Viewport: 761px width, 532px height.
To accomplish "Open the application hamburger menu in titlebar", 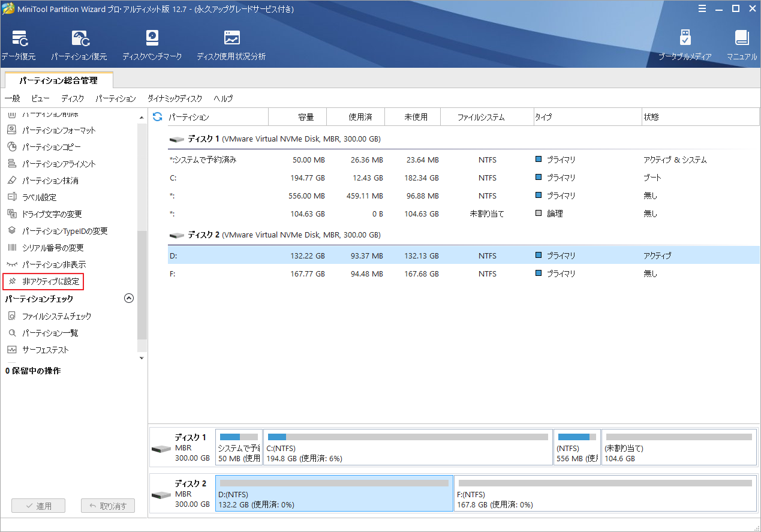I will 702,8.
